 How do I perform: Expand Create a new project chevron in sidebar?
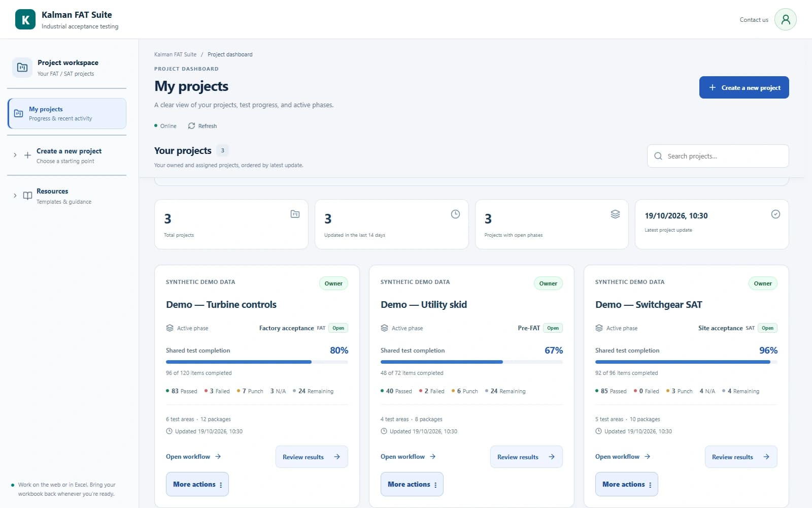point(15,155)
